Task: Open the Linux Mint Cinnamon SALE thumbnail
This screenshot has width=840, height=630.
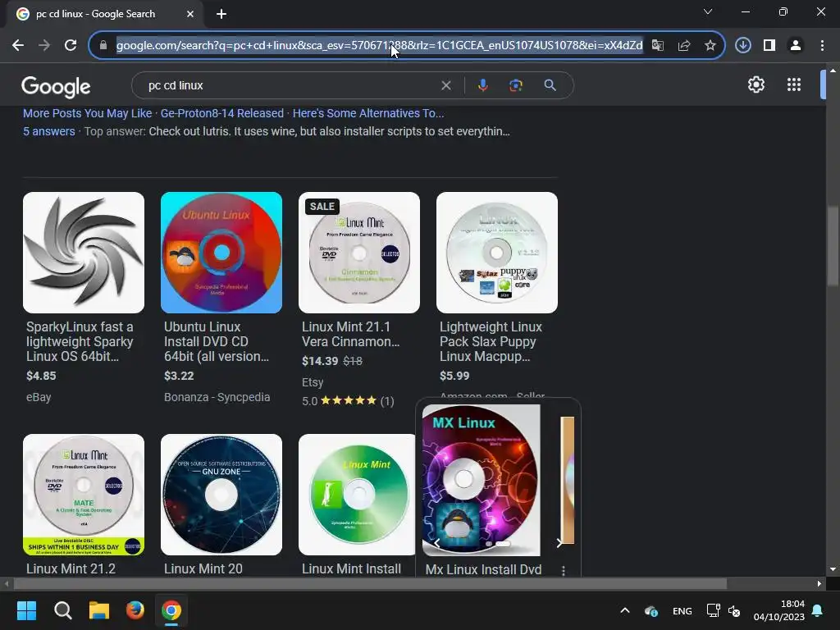Action: click(x=359, y=253)
